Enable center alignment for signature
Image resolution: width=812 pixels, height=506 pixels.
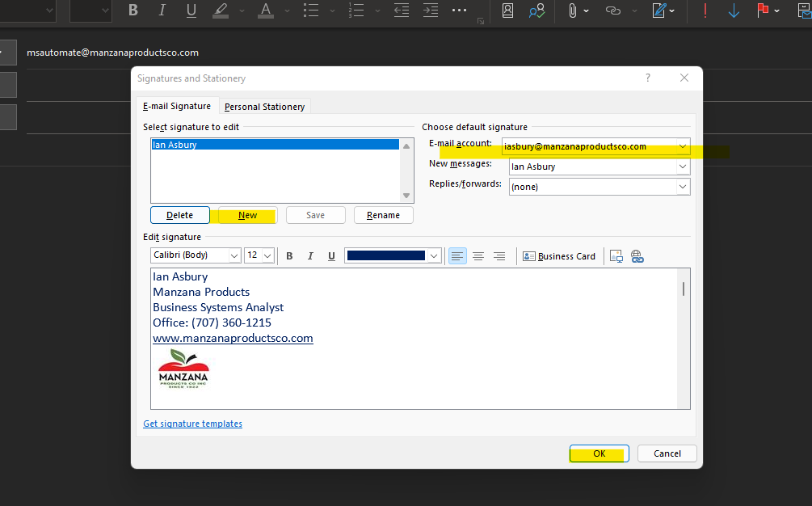point(478,255)
